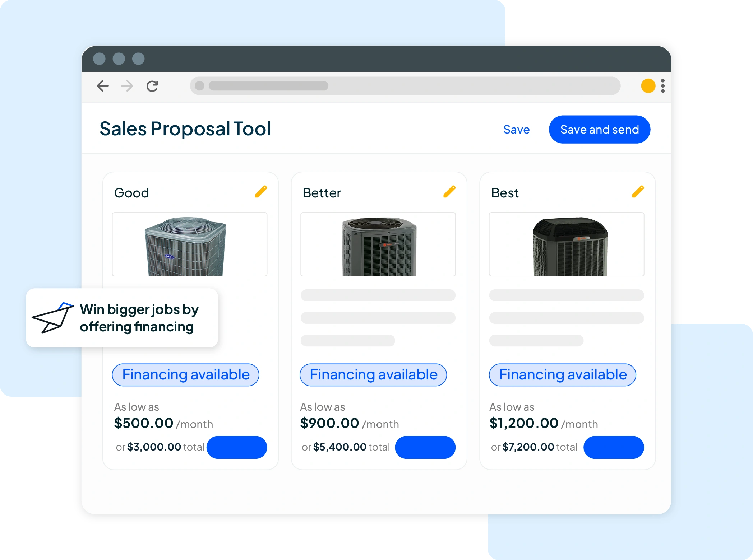Click the browser forward arrow
Image resolution: width=753 pixels, height=560 pixels.
point(126,86)
